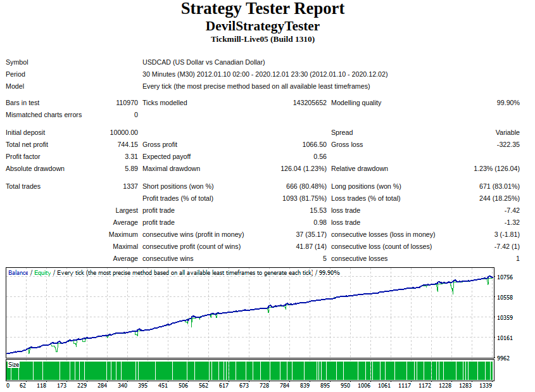Select relative drawdown value '1.23% (126.04)'

[496, 168]
